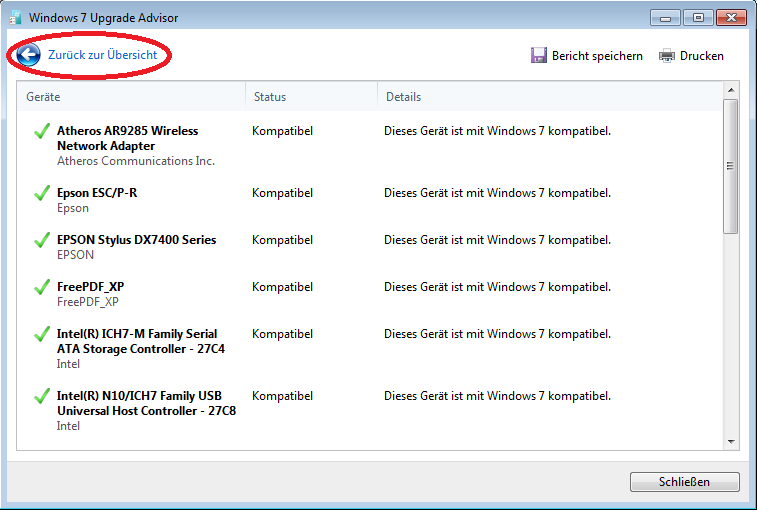Click 'Atheros Communications Inc.' vendor text
Viewport: 758px width, 511px height.
(136, 161)
